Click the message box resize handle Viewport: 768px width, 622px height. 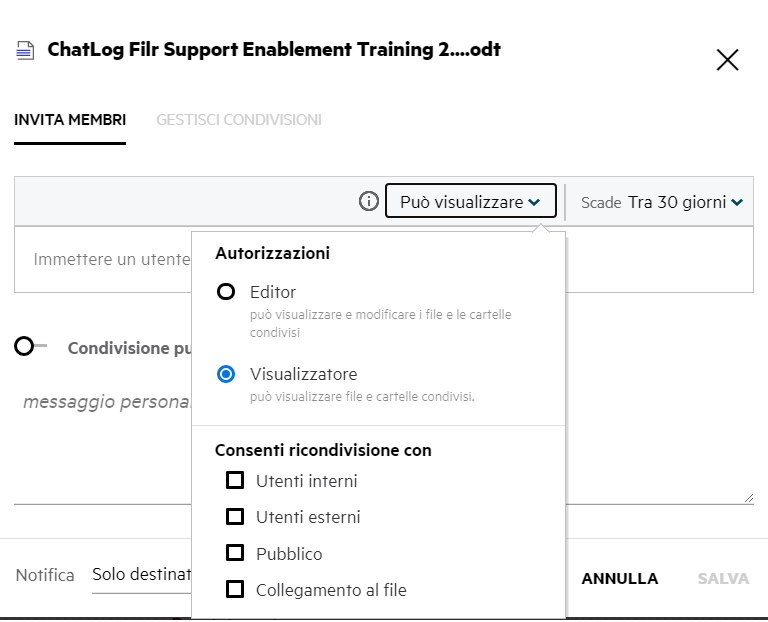coord(748,497)
